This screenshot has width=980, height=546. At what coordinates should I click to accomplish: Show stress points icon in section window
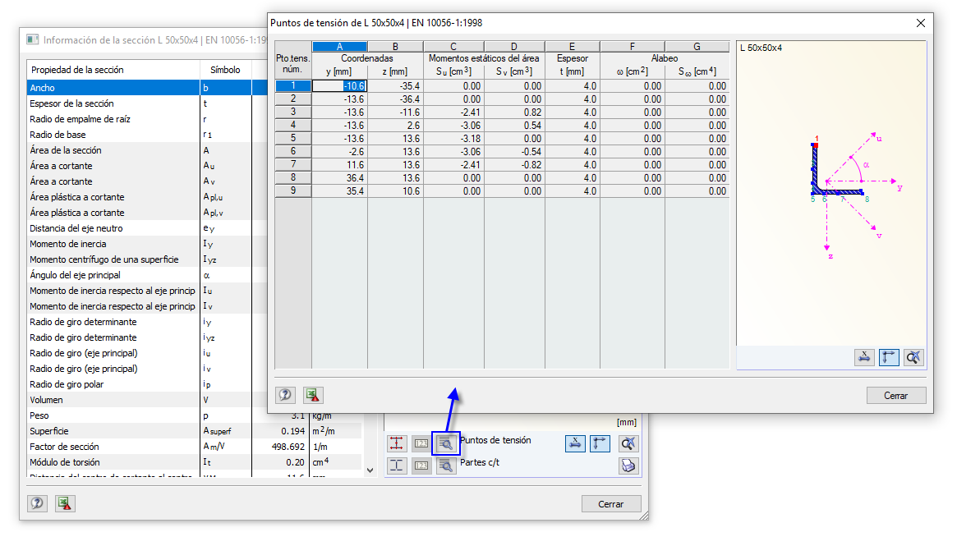click(396, 443)
